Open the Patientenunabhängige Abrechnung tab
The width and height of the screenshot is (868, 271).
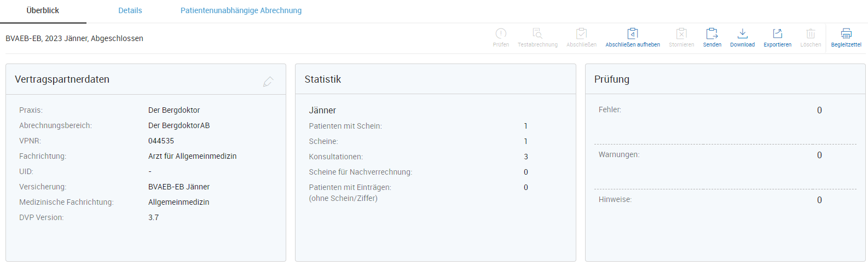pos(241,10)
